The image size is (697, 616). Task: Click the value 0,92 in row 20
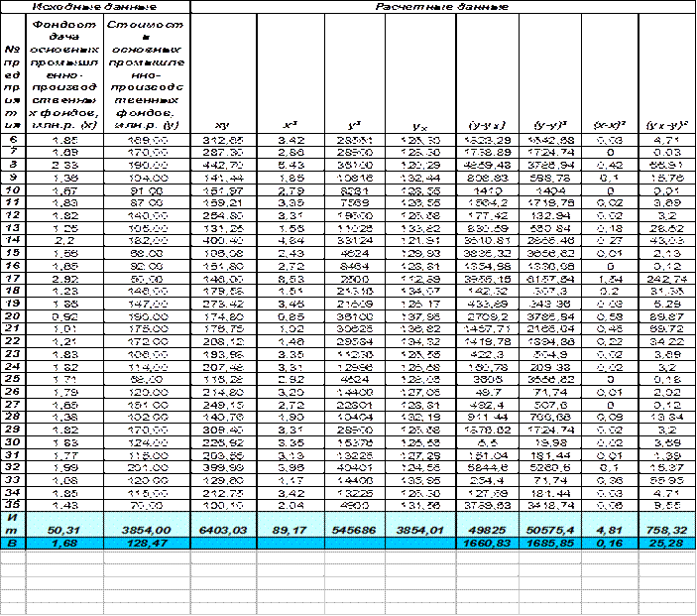click(64, 316)
